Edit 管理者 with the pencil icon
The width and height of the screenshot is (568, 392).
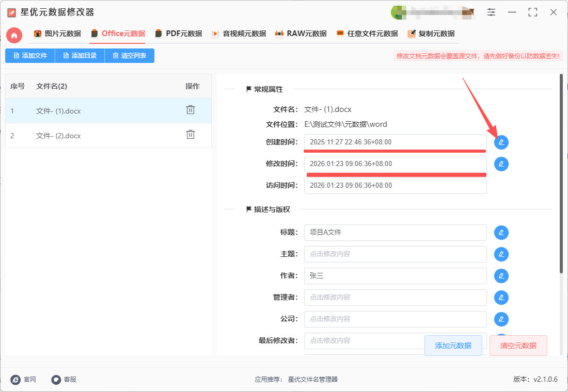click(501, 298)
